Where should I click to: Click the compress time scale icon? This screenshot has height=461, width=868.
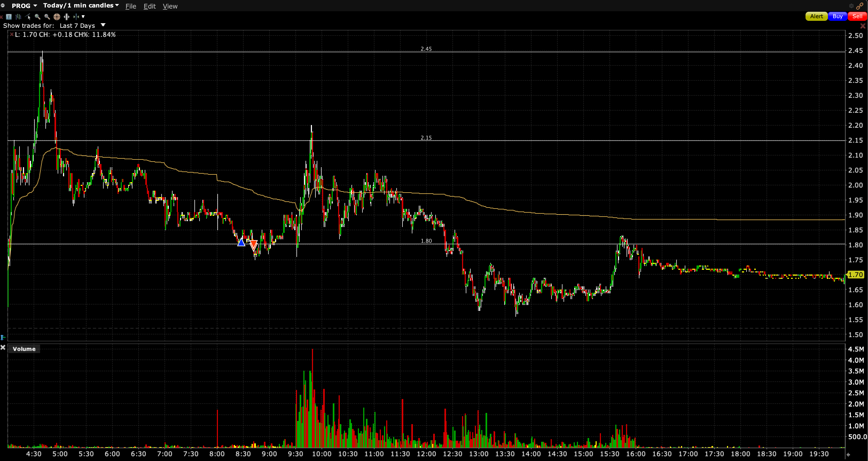point(76,17)
